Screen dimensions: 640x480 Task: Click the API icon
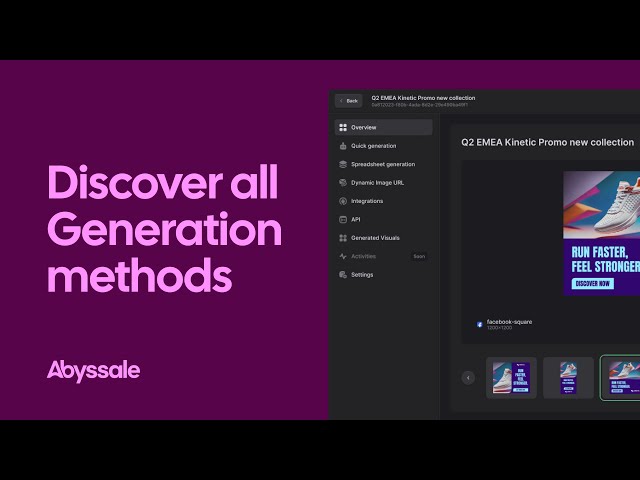(x=343, y=220)
